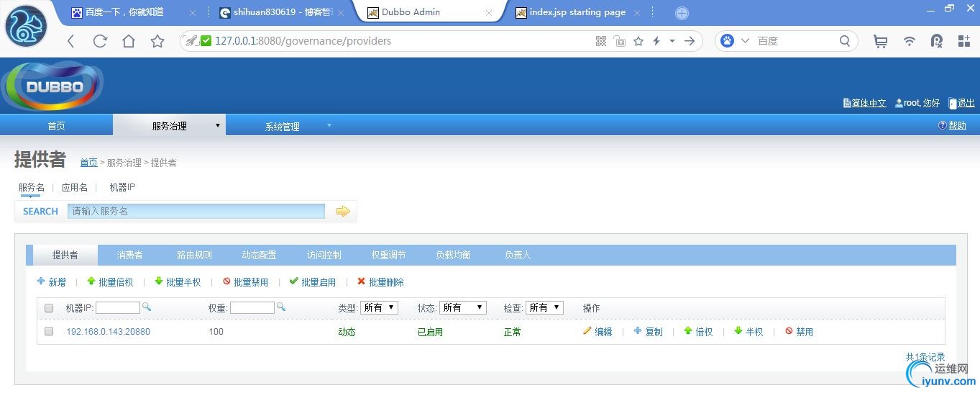Open the 首页 navigation menu item

pyautogui.click(x=56, y=126)
